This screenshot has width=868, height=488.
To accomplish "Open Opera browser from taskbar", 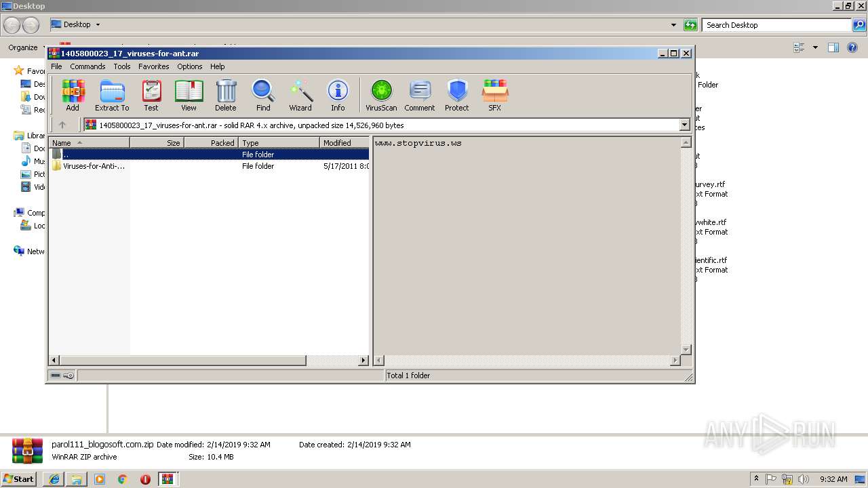I will click(145, 479).
